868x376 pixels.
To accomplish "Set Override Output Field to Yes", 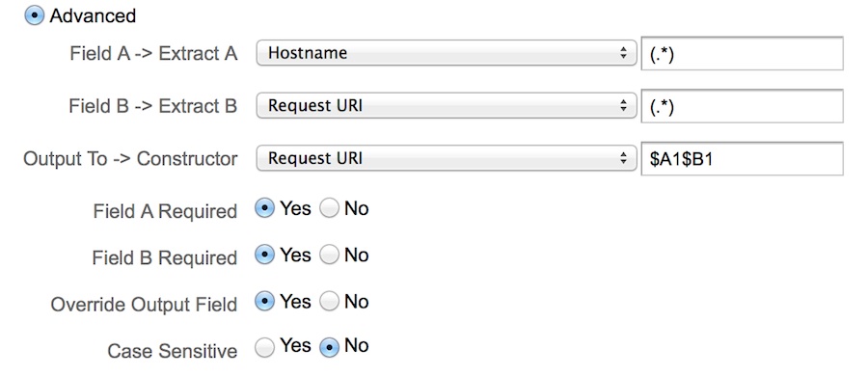I will click(x=264, y=302).
